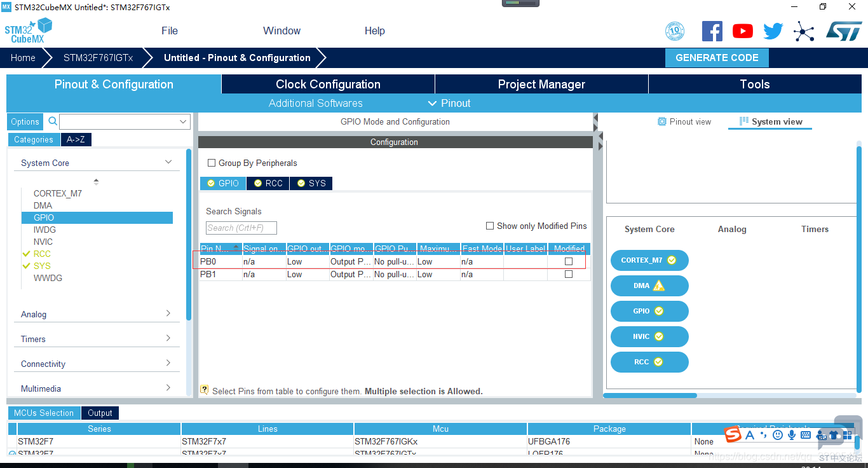Click the GENERATE CODE button
Image resolution: width=868 pixels, height=468 pixels.
717,57
